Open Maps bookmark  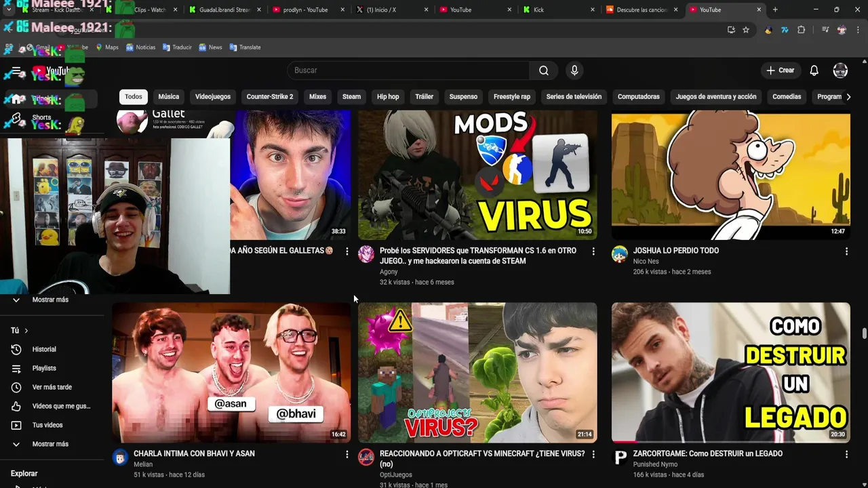(107, 47)
